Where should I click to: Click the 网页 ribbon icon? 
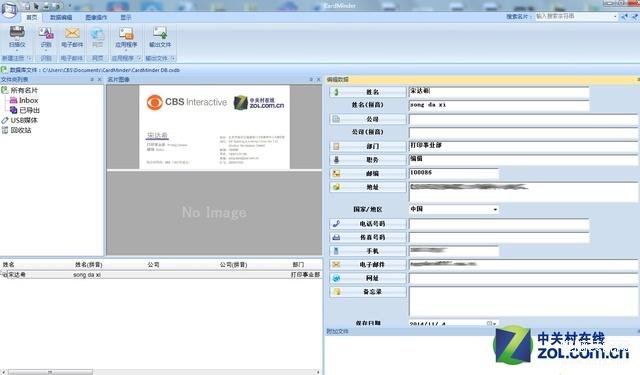click(x=98, y=37)
